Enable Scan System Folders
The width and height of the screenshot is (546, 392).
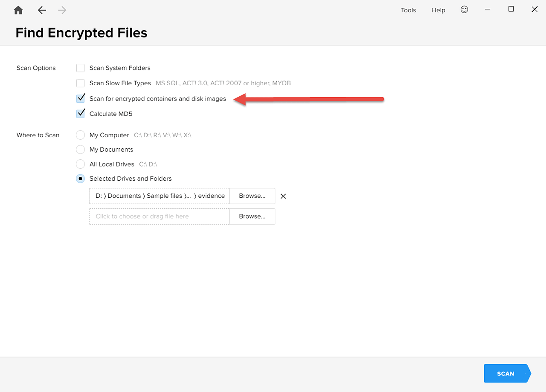click(80, 68)
